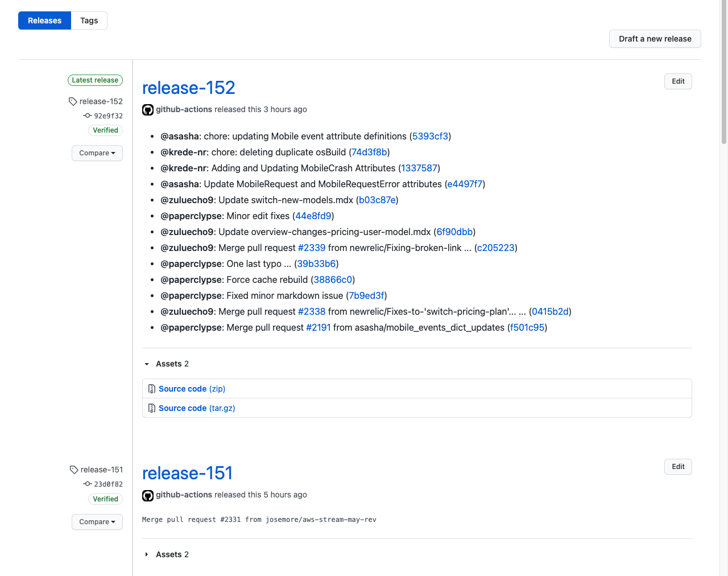Image resolution: width=728 pixels, height=576 pixels.
Task: Click github-actions author name under release-151
Action: (184, 495)
